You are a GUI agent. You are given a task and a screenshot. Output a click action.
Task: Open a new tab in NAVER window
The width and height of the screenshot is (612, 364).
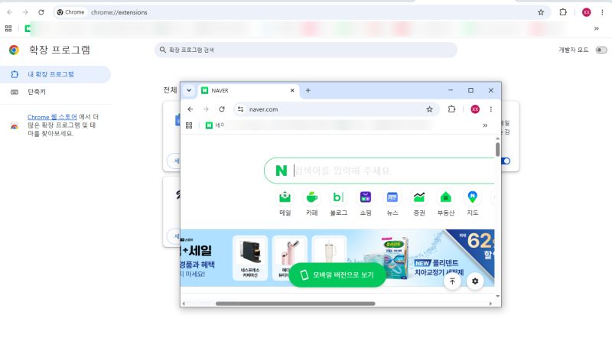click(308, 90)
